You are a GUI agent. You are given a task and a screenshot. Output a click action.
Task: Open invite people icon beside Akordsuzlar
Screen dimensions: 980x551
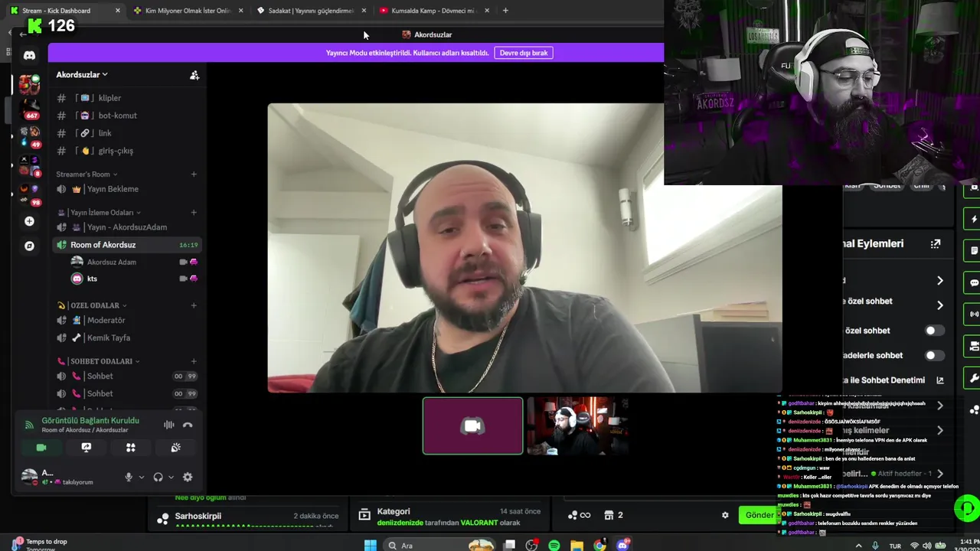pos(194,75)
